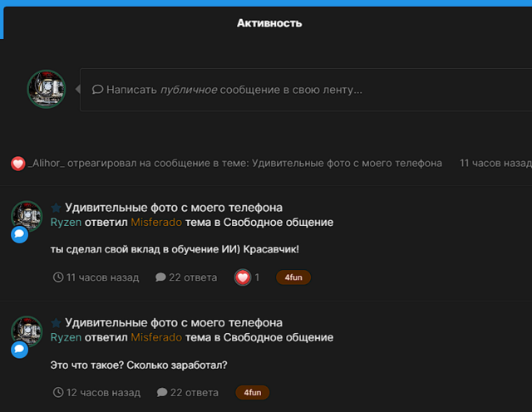This screenshot has height=412, width=532.
Task: Click the blue comment badge under the first avatar
Action: [19, 235]
